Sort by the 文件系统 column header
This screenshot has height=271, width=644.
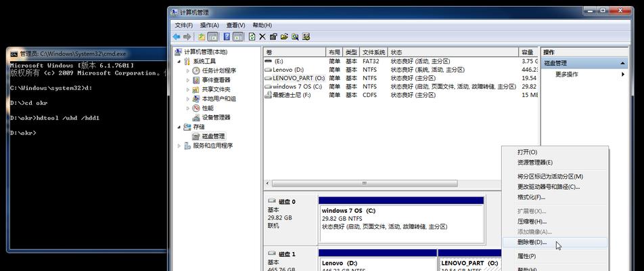point(373,52)
